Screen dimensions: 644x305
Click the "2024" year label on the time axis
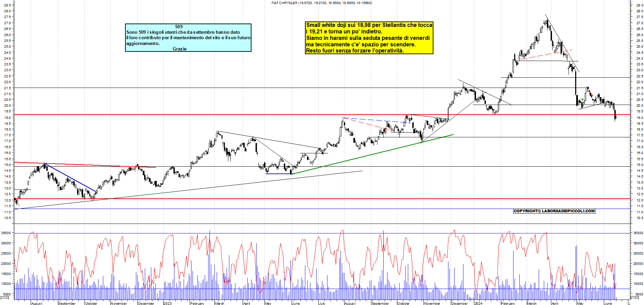tap(478, 303)
